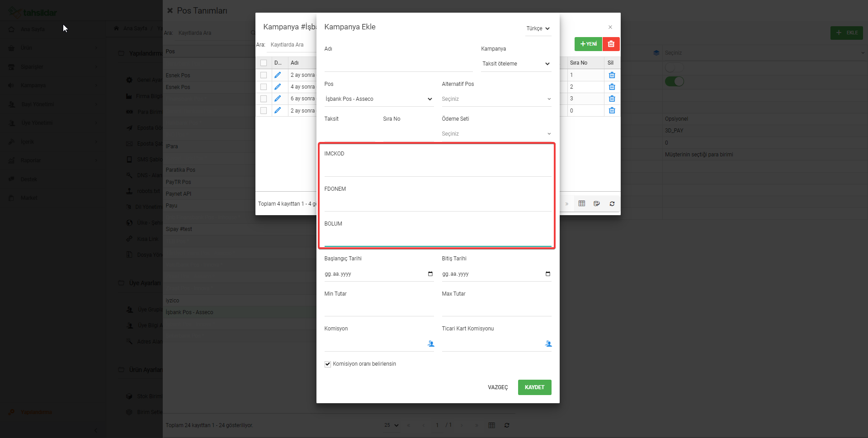Open the Seçiniz dropdown on right panel
Image resolution: width=868 pixels, height=438 pixels.
[x=764, y=53]
